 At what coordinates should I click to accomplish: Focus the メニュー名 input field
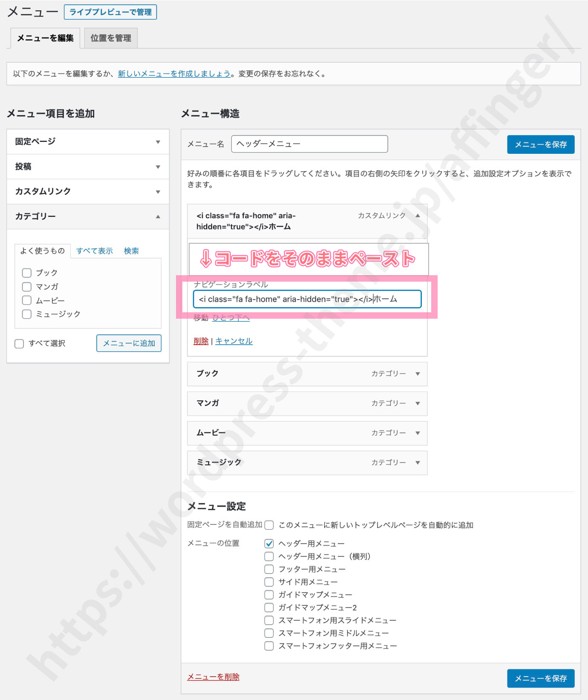point(310,144)
